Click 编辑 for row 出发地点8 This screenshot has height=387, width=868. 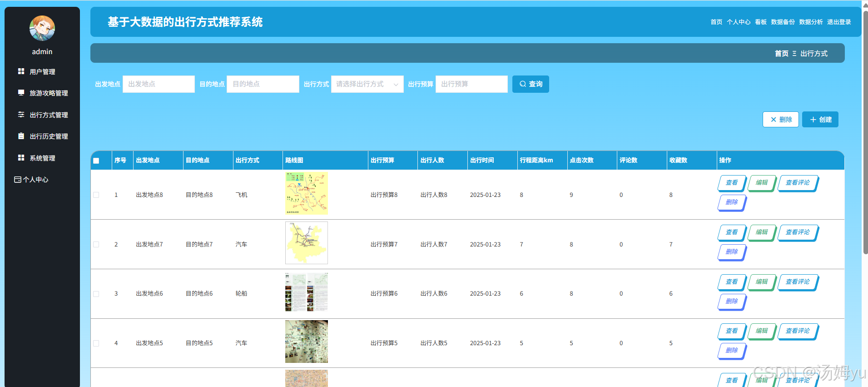point(762,183)
